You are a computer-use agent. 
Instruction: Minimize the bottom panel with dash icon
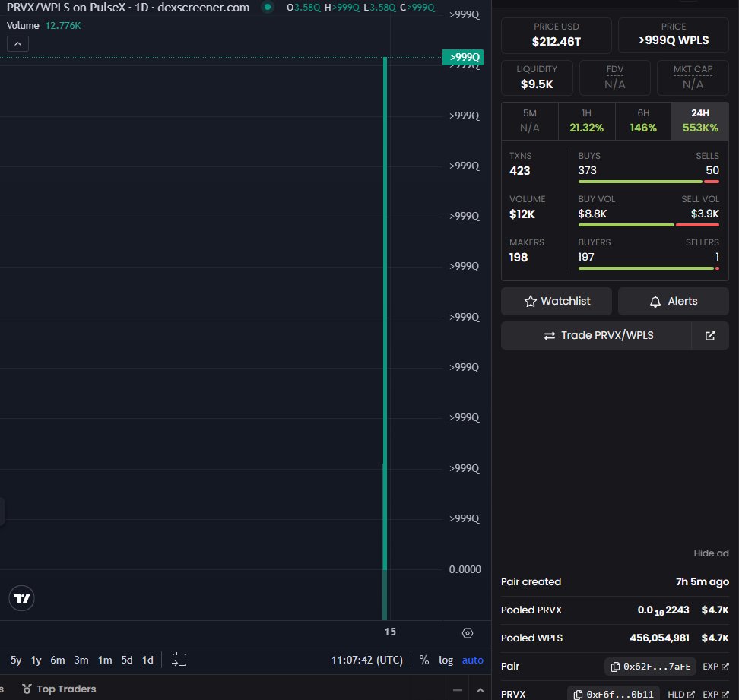[x=457, y=690]
